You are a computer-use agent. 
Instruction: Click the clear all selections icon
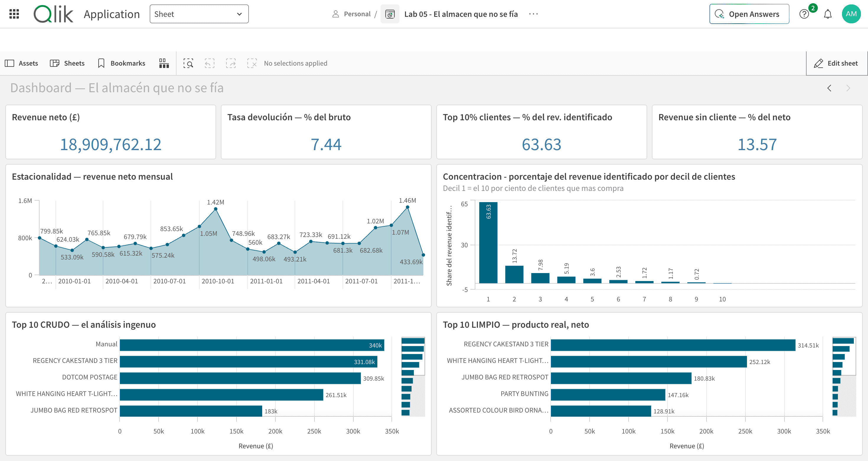252,63
